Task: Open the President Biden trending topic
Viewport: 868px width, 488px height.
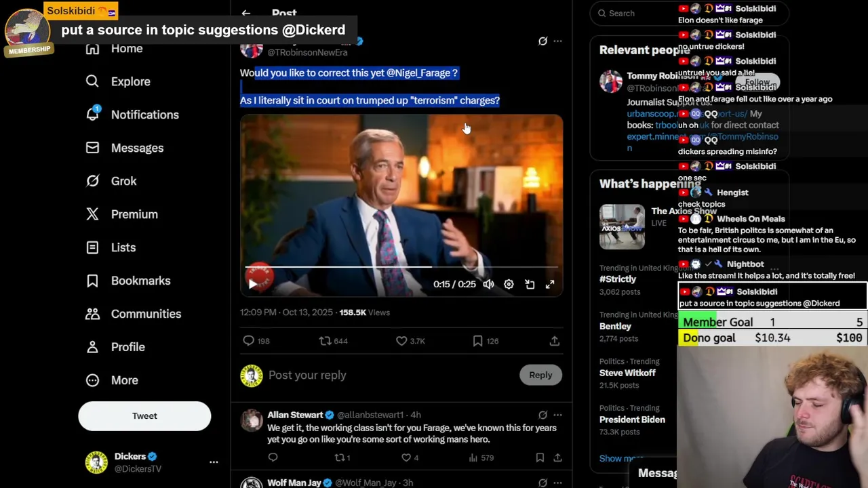Action: 632,420
